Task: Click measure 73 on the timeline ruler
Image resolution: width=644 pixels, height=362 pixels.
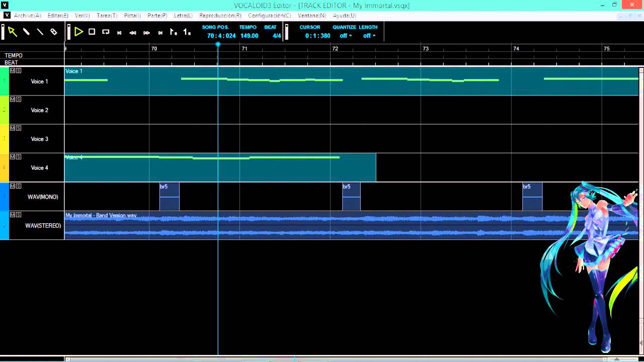Action: tap(425, 49)
